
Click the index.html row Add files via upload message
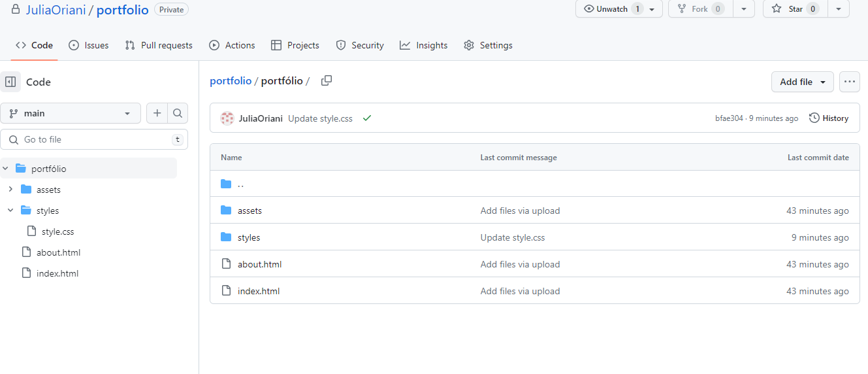coord(520,291)
